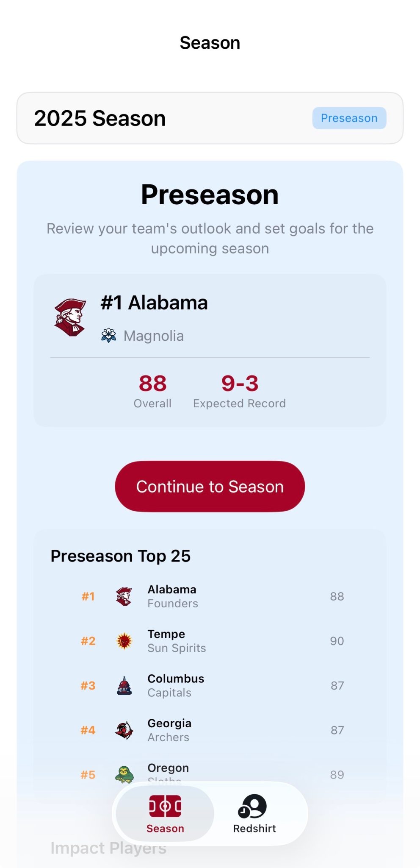This screenshot has width=420, height=868.
Task: Click the #1 Alabama team heading
Action: click(154, 303)
